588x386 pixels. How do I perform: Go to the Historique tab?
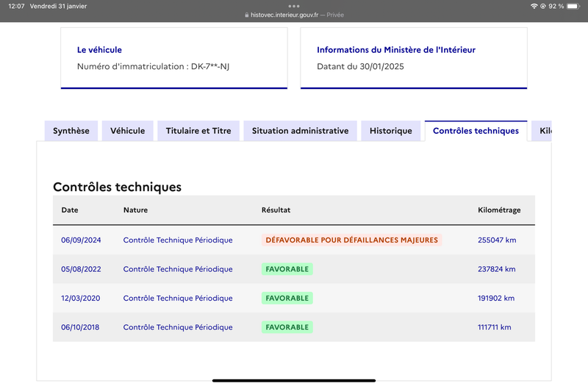click(391, 131)
